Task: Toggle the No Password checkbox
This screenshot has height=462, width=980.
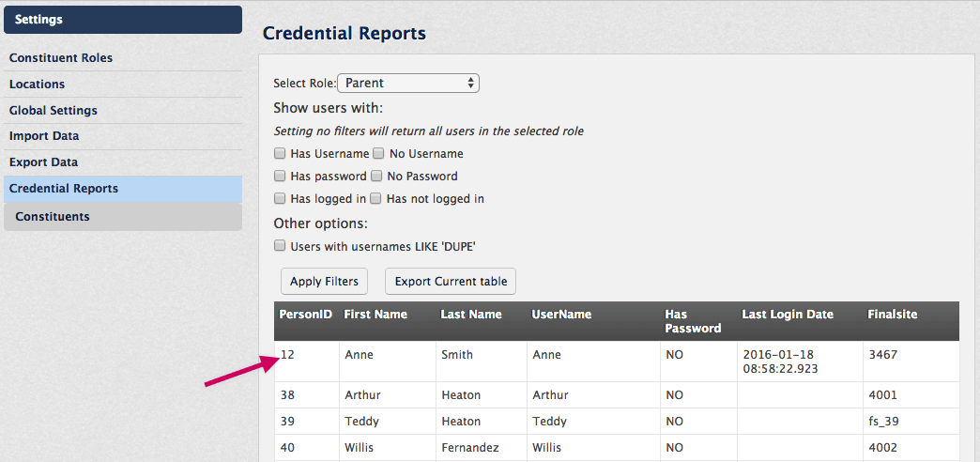Action: pos(375,177)
